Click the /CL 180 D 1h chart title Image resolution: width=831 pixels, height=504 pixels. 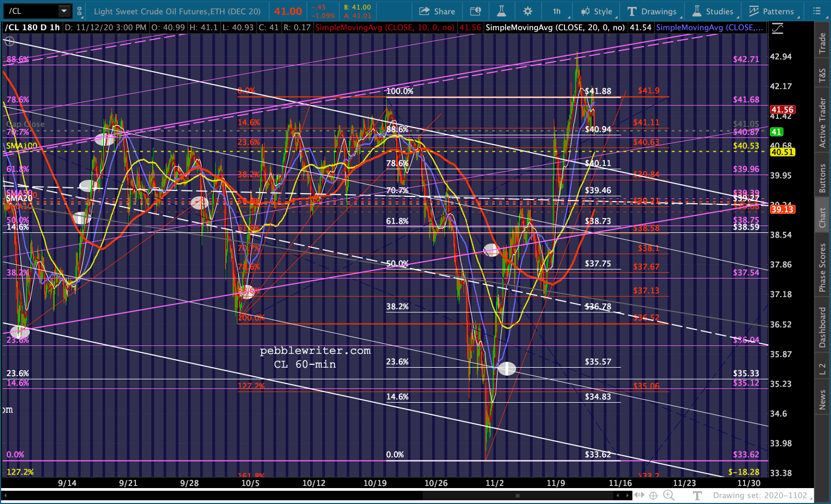[x=32, y=27]
